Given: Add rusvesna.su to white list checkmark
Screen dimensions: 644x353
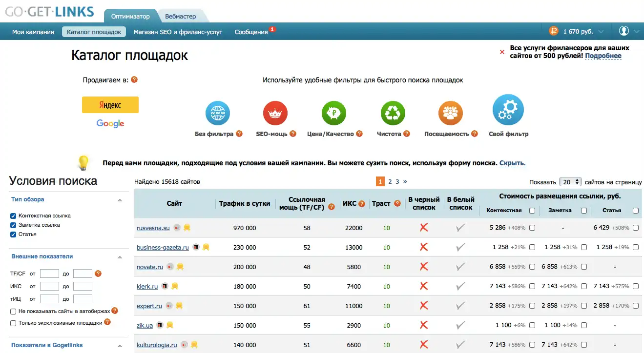Looking at the screenshot, I should (x=461, y=228).
